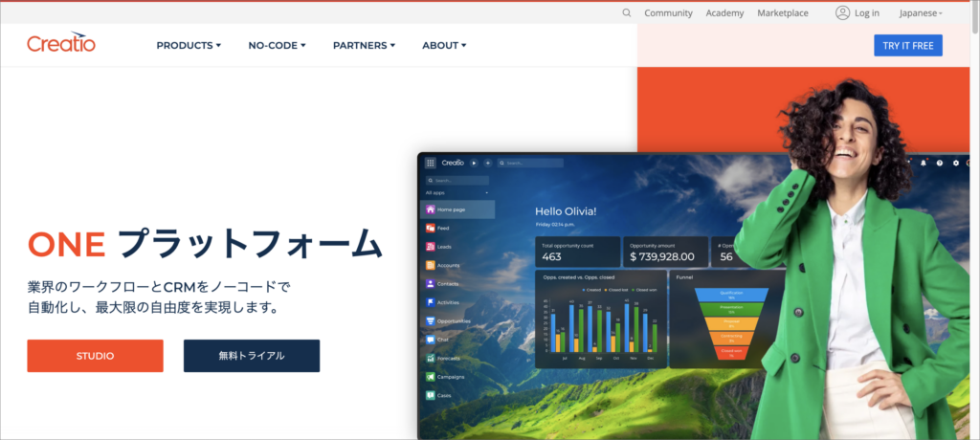This screenshot has height=440, width=980.
Task: Click the Campaigns megaphone icon in sidebar
Action: tap(431, 377)
